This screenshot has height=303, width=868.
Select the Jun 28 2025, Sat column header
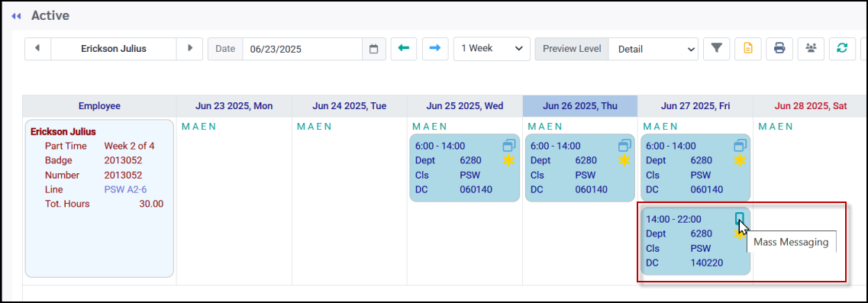pos(811,106)
